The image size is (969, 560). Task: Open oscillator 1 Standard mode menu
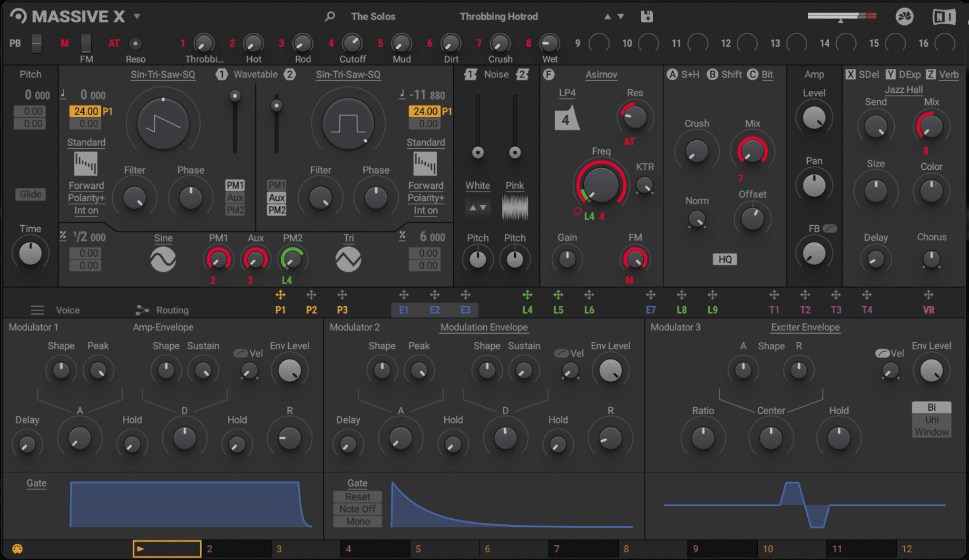coord(86,142)
